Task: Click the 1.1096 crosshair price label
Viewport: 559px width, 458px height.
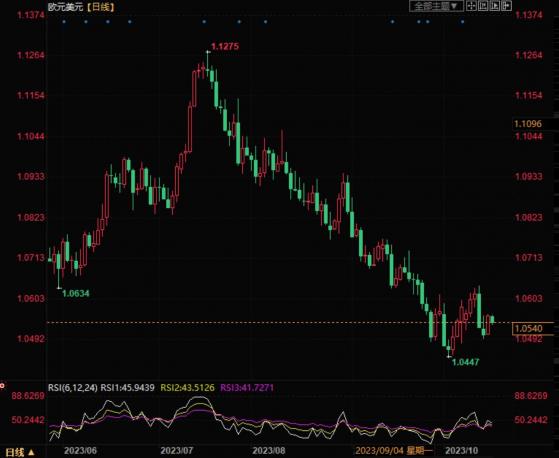Action: [x=528, y=124]
